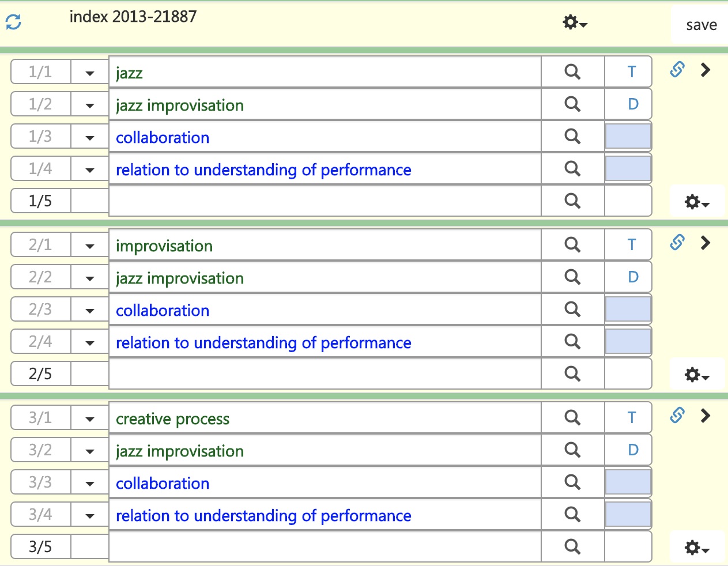
Task: Click the blue swatch box on row 1/3
Action: [x=628, y=137]
